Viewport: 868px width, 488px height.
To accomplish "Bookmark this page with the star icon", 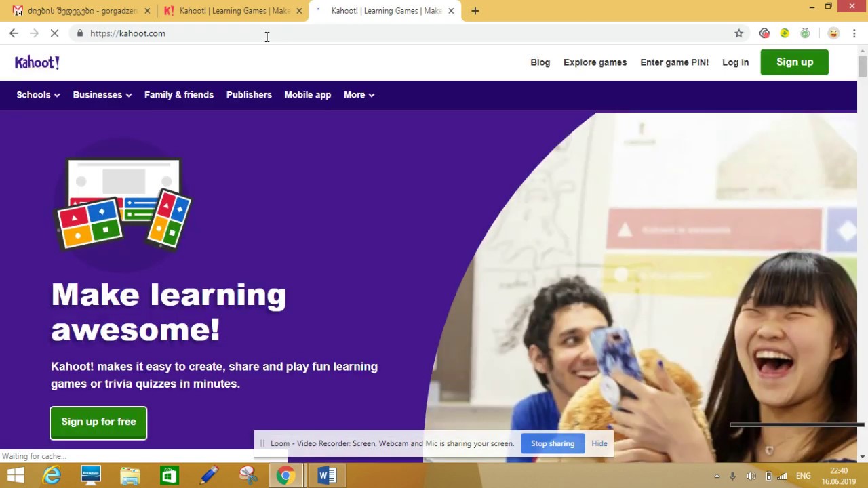I will [x=739, y=33].
